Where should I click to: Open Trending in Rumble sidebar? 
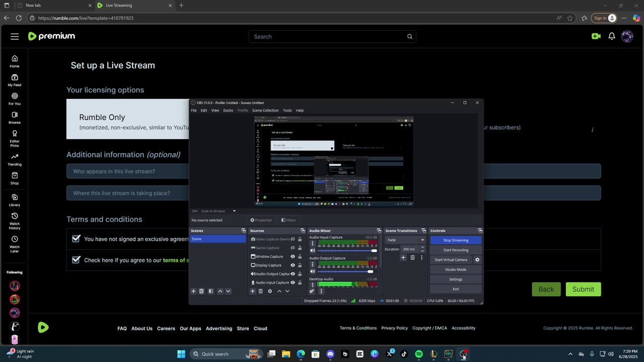pyautogui.click(x=15, y=159)
